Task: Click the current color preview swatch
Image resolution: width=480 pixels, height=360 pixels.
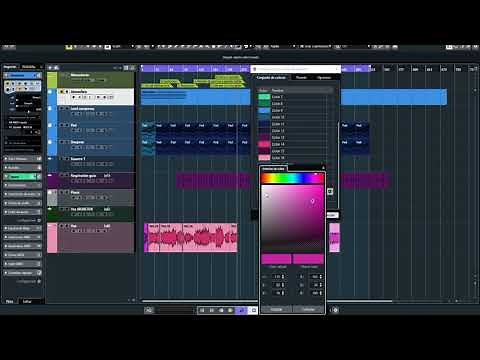Action: pyautogui.click(x=276, y=259)
